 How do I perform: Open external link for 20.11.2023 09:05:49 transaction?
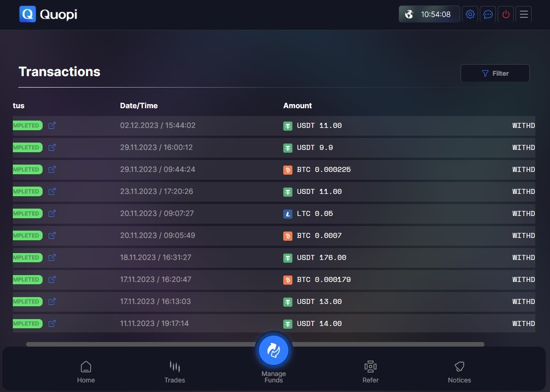coord(52,236)
